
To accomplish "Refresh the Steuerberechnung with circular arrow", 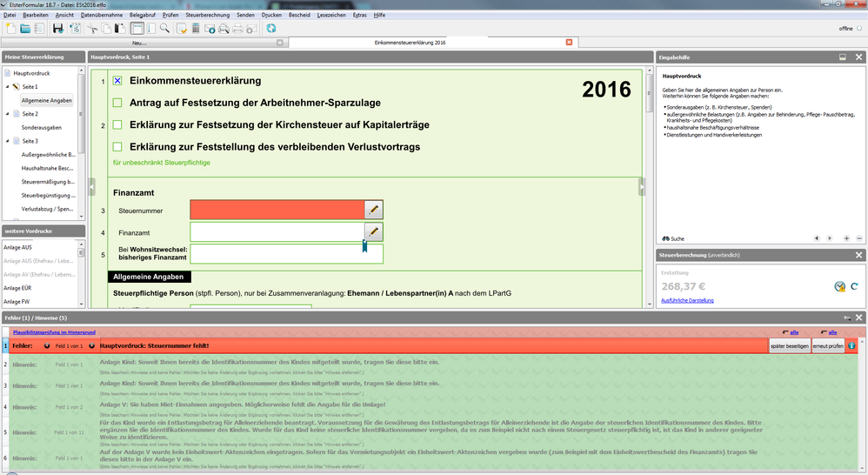I will tap(854, 286).
